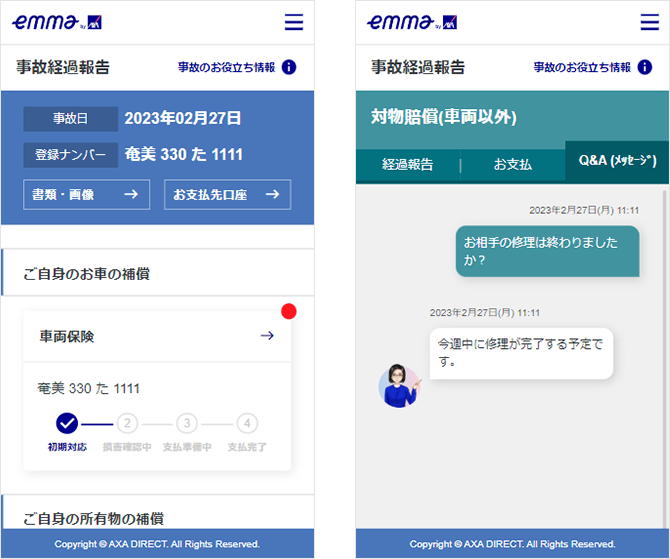Click info icon beside 事故のお役立ち情報 on left screen
Viewport: 670px width, 559px height.
(289, 67)
